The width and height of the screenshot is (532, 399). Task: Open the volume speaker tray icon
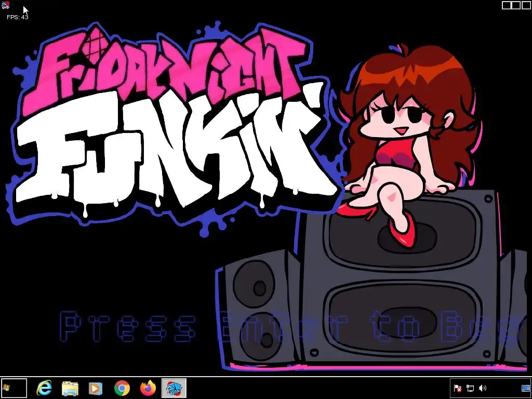[x=482, y=388]
